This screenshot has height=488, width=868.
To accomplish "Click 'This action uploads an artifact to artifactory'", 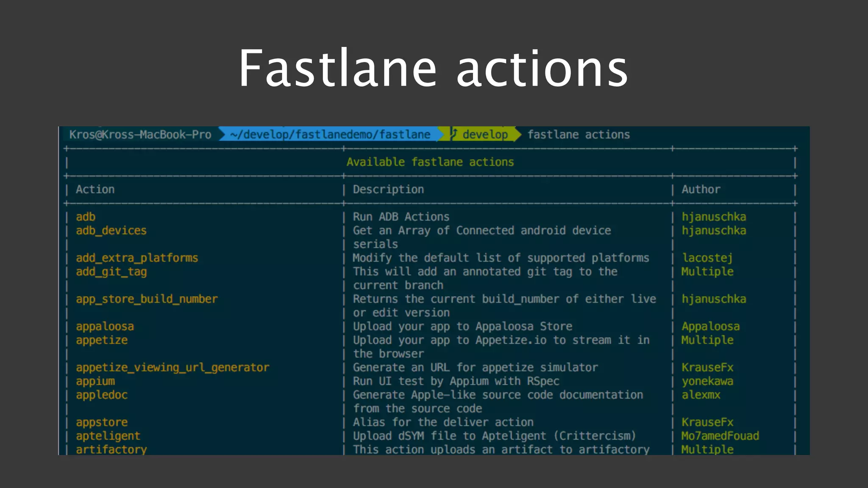I will pos(501,449).
